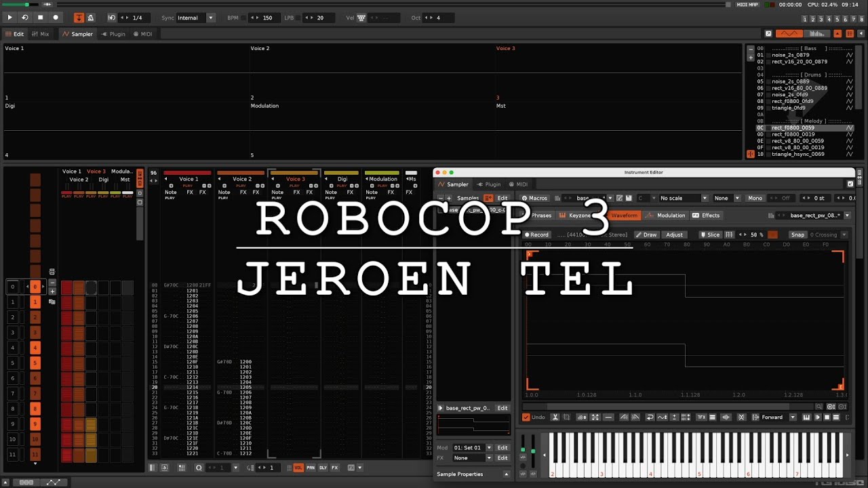Click the reverse sample icon
The height and width of the screenshot is (488, 868).
[650, 418]
